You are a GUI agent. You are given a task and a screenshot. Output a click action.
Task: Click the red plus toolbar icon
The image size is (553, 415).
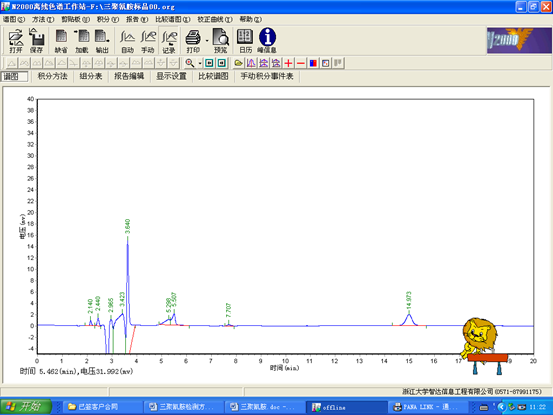[288, 63]
